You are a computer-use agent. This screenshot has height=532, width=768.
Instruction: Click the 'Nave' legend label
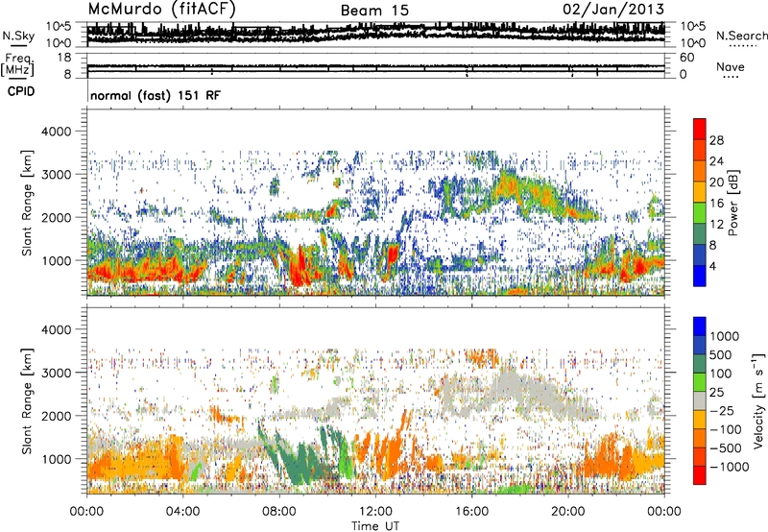click(x=731, y=66)
